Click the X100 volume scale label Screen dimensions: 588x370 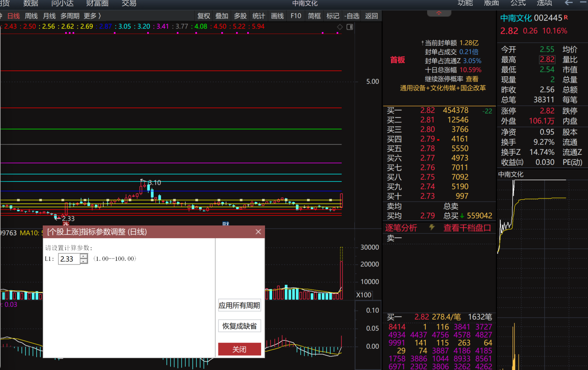364,295
